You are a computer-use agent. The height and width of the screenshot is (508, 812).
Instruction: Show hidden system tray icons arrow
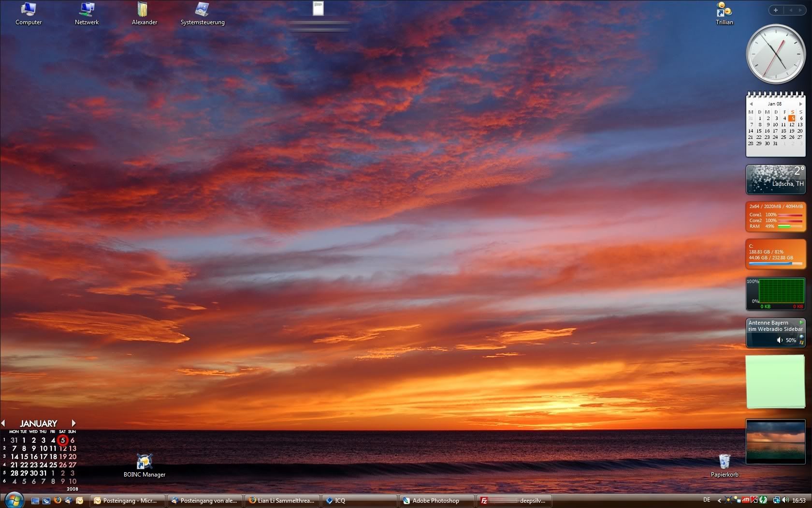point(719,501)
